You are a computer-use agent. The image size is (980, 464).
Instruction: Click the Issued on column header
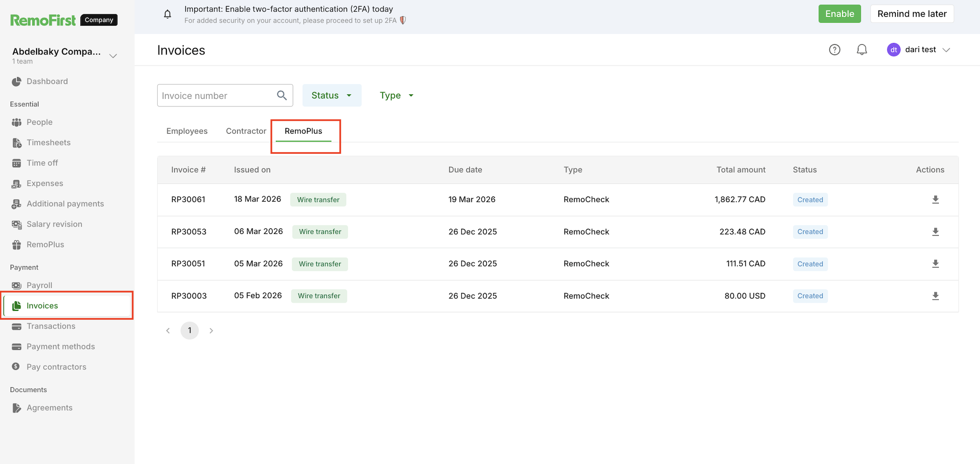coord(252,170)
